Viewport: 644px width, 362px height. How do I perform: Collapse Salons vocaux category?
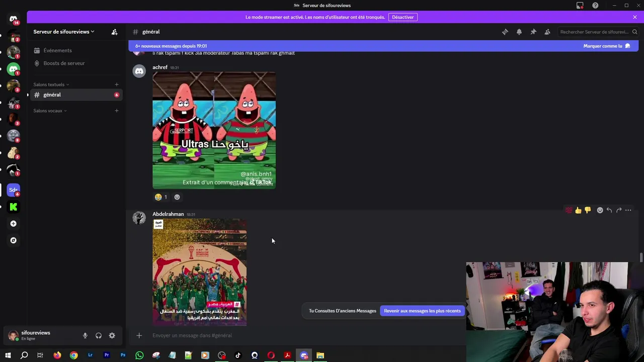tap(50, 111)
